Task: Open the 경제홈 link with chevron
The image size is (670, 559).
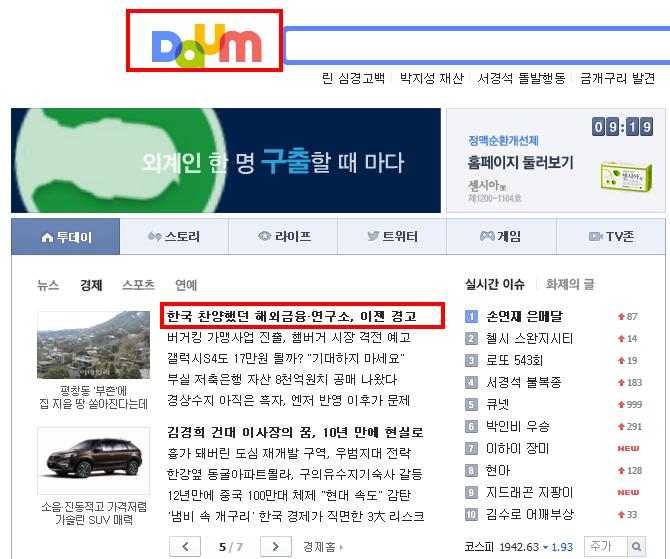Action: pos(323,547)
